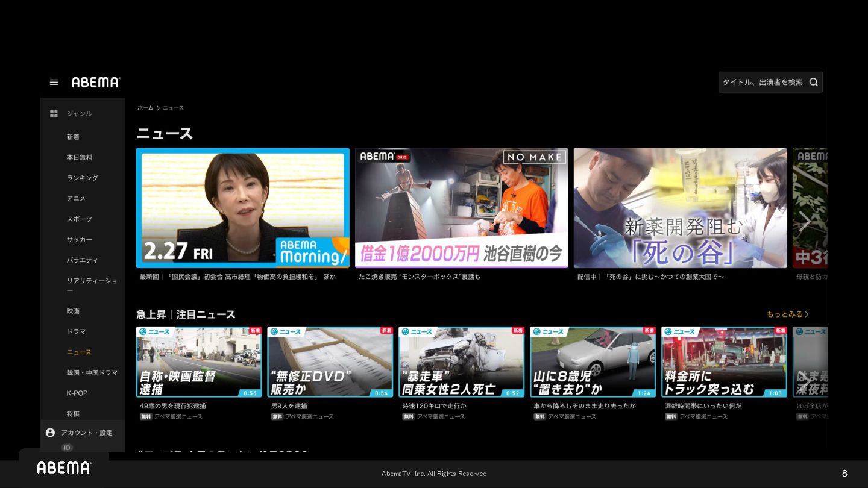
Task: Click the ABEMA logo in header
Action: tap(96, 82)
